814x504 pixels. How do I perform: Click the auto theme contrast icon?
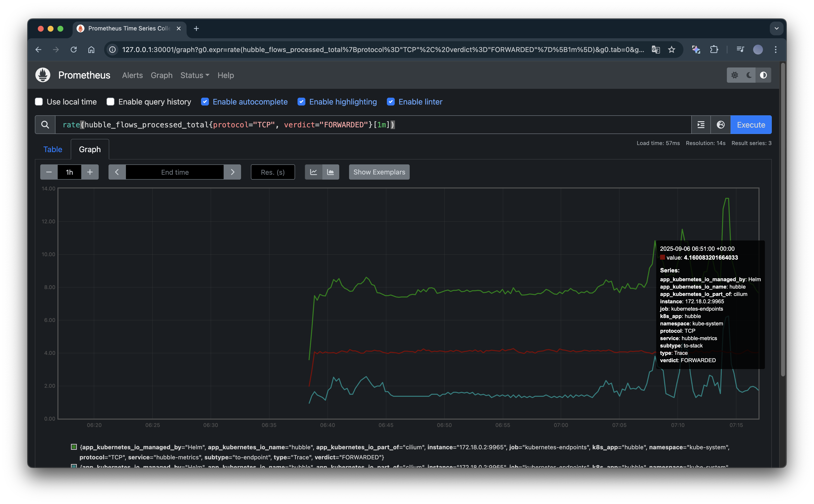763,75
